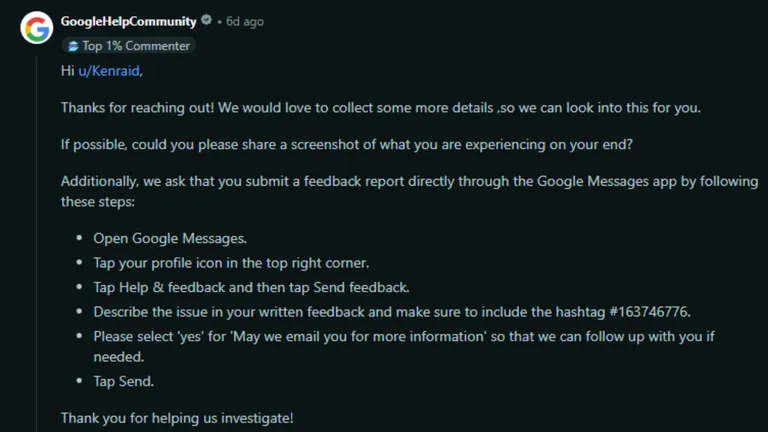
Task: Click the 'Thanks for reaching out!' paragraph
Action: pyautogui.click(x=381, y=108)
